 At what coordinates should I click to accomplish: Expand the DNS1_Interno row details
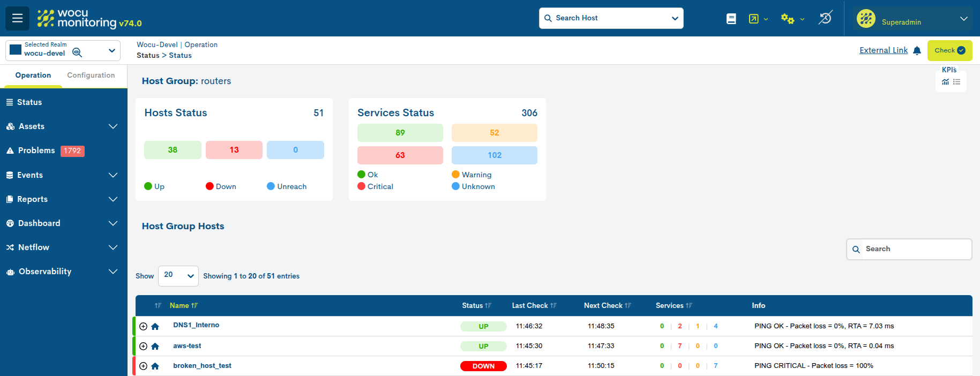[x=143, y=326]
